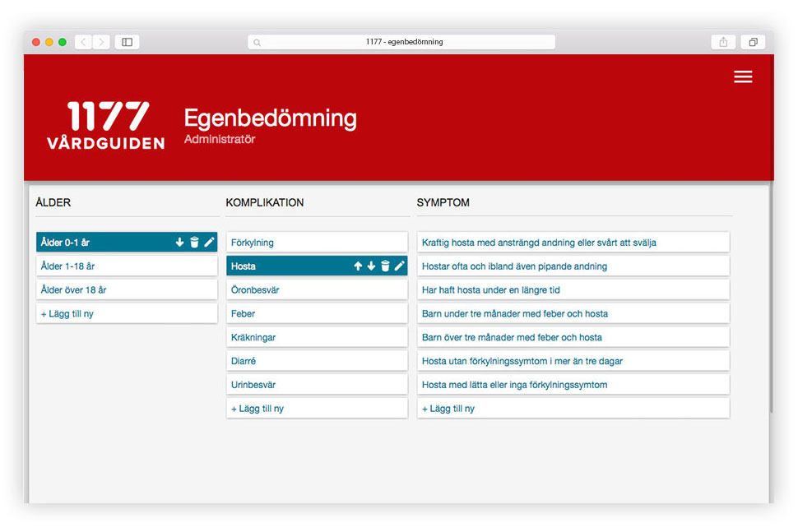The height and width of the screenshot is (532, 798).
Task: Open the hamburger menu in the header
Action: point(743,76)
